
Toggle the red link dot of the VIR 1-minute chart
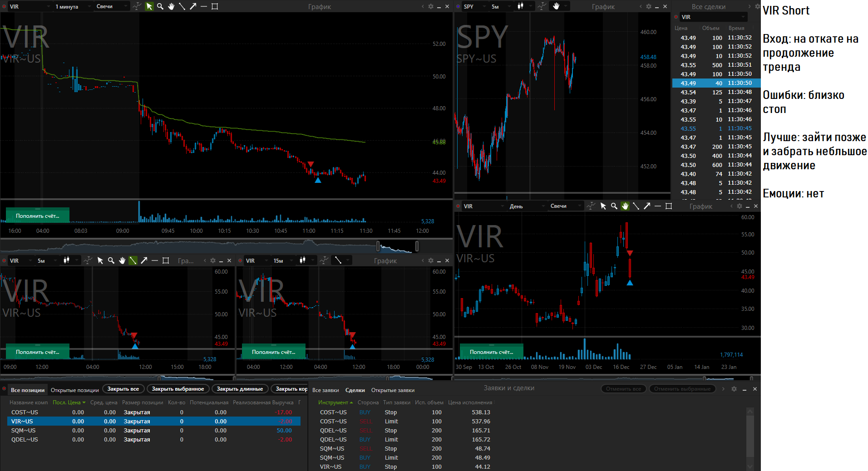(x=4, y=6)
